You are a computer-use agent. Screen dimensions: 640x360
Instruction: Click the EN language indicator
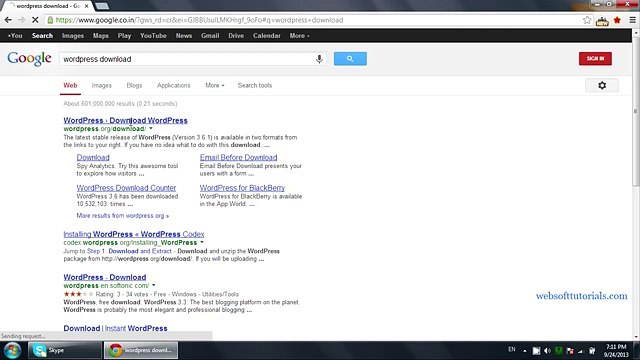click(511, 350)
